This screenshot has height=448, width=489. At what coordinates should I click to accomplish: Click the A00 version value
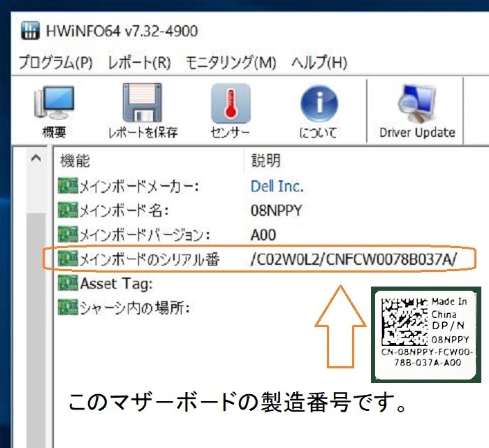click(x=263, y=235)
